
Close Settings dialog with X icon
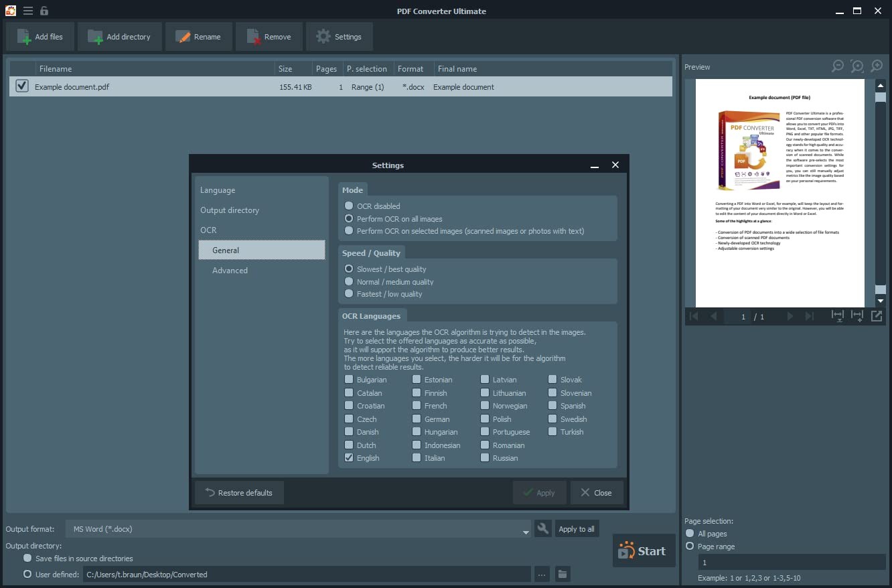(x=615, y=165)
